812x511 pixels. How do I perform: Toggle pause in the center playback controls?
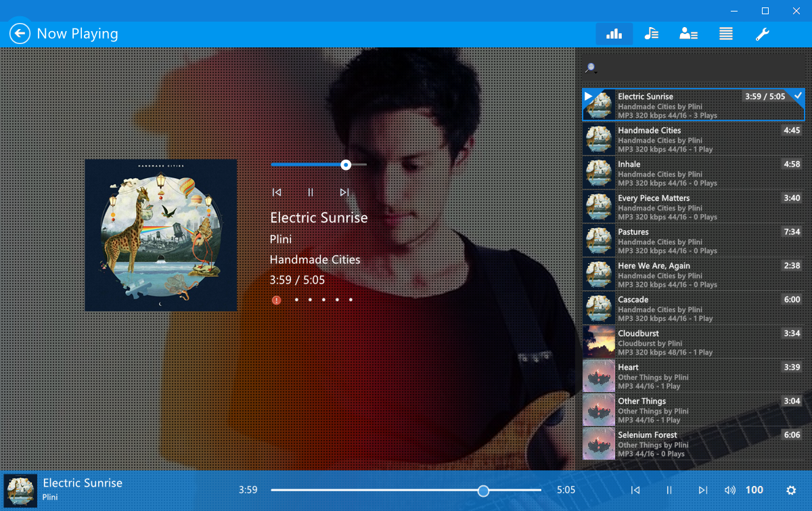[x=311, y=192]
